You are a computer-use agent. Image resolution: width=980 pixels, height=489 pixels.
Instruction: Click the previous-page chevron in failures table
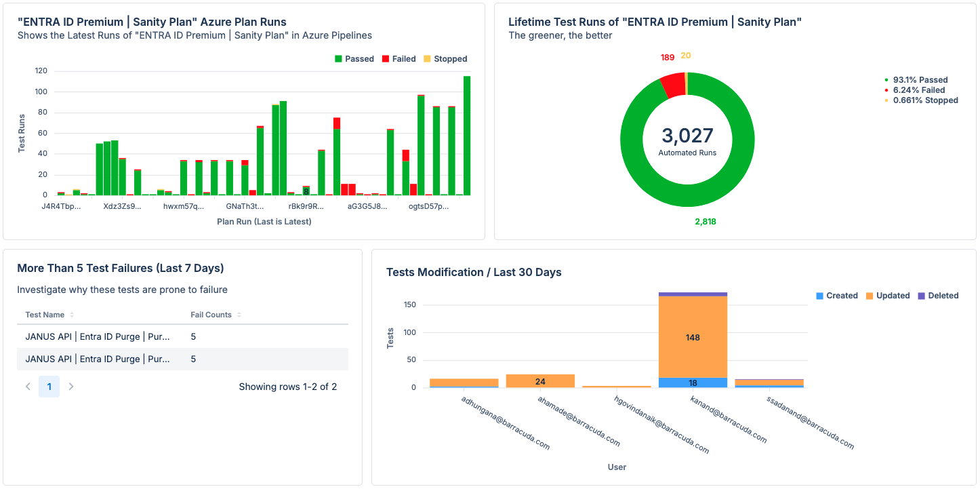[28, 386]
